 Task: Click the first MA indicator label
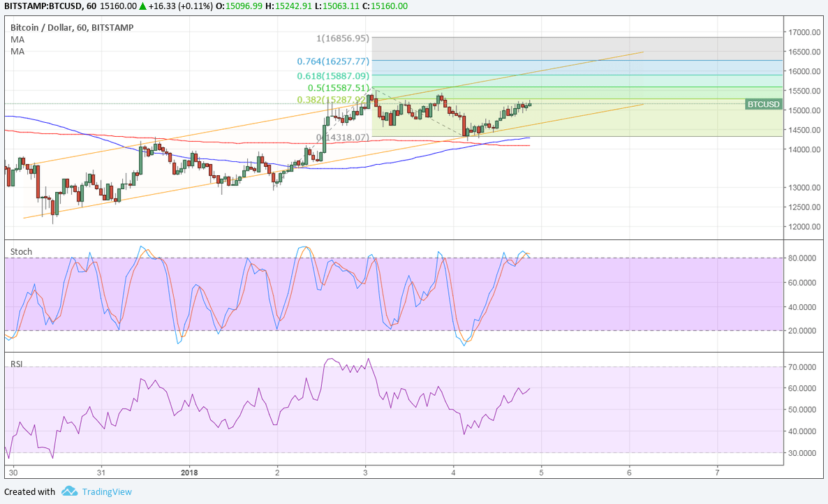[x=17, y=38]
